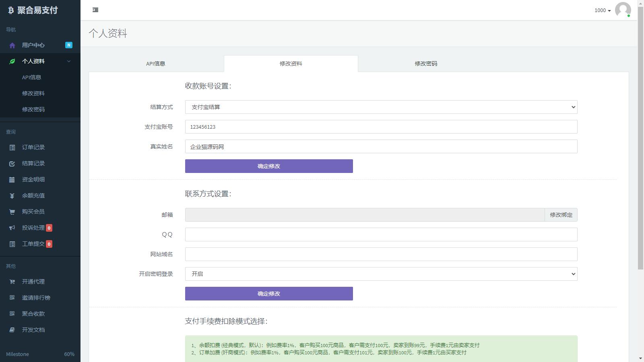
Task: Click the 余额充值 yen icon
Action: 12,196
